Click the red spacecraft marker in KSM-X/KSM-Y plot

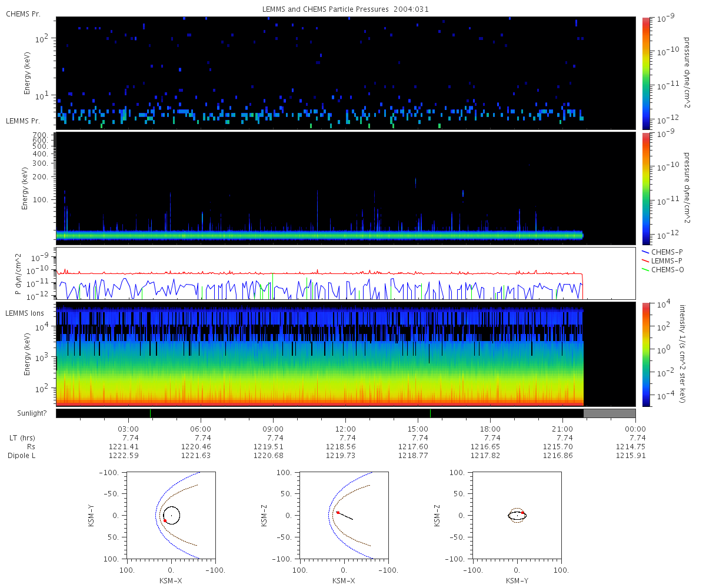point(165,520)
